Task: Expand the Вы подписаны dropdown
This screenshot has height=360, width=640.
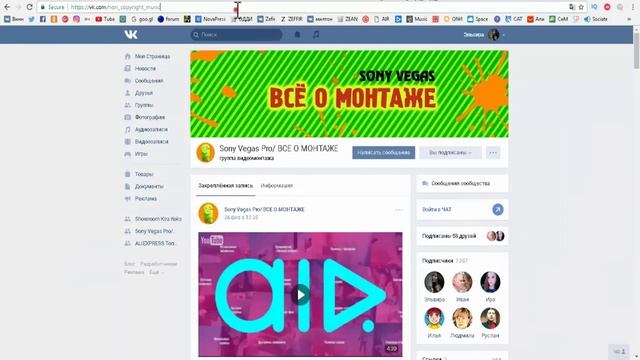Action: [x=450, y=153]
